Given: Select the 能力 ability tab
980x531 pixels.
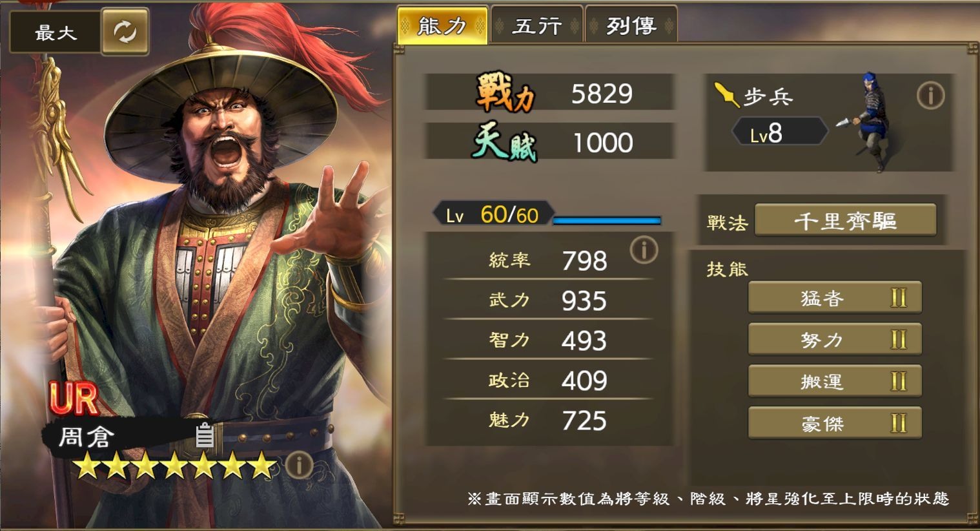Looking at the screenshot, I should [442, 25].
